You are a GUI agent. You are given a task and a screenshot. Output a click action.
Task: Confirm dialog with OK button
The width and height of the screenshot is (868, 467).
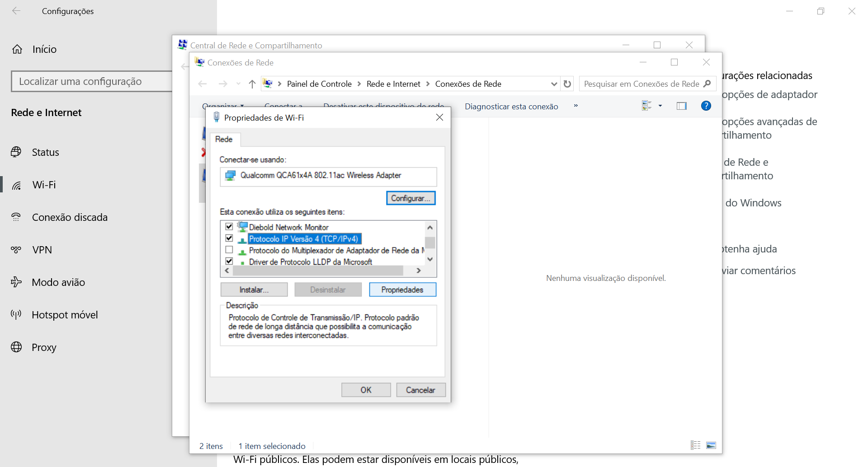coord(366,390)
